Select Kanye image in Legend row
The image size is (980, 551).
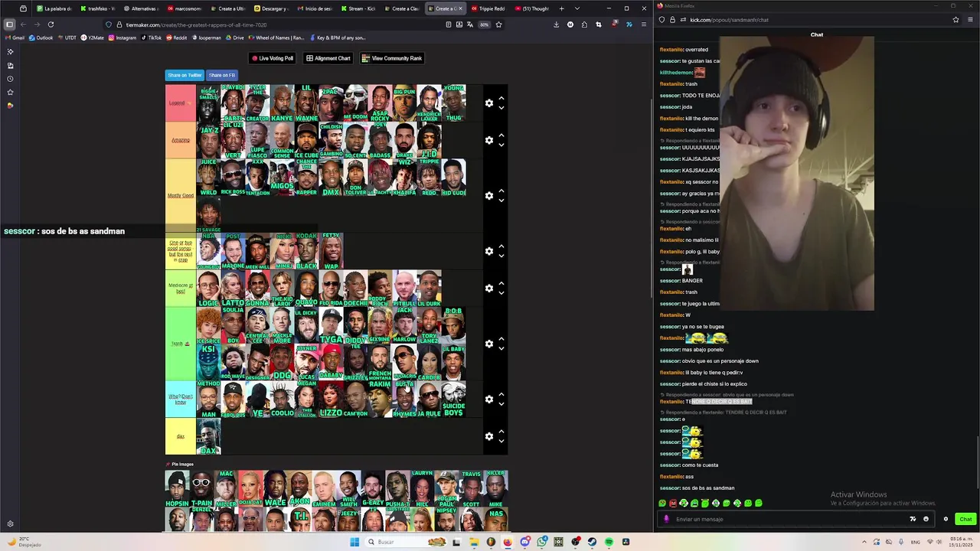282,103
